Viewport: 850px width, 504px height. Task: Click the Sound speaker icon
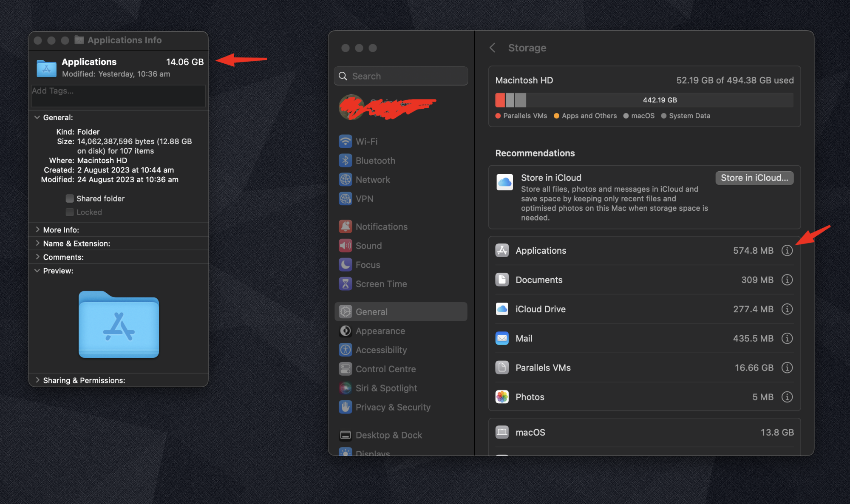point(346,246)
